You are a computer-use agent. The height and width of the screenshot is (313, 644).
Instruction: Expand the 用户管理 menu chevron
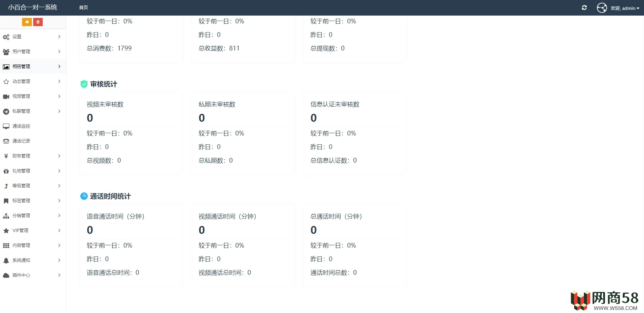coord(59,51)
